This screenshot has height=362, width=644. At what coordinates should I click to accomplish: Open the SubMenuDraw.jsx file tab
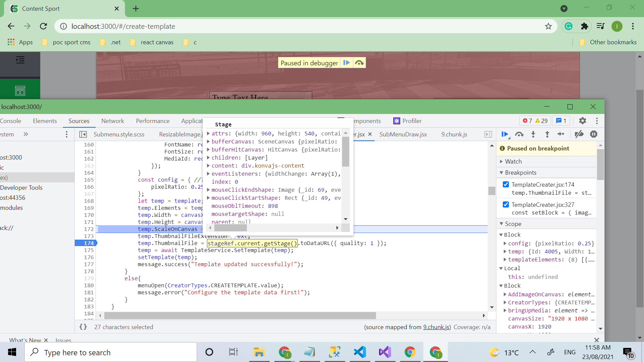point(403,134)
